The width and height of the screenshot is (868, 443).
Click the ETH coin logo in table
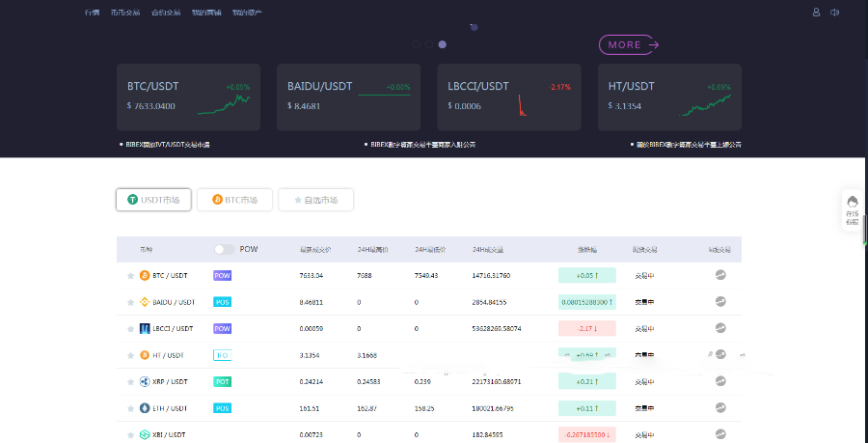(145, 408)
